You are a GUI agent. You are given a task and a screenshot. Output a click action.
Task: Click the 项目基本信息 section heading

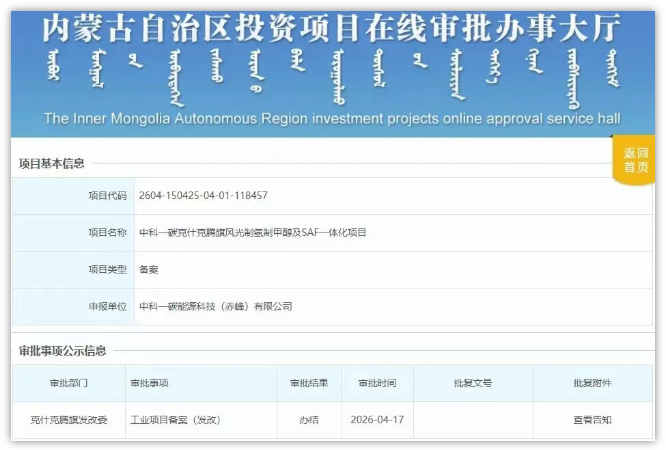[52, 163]
